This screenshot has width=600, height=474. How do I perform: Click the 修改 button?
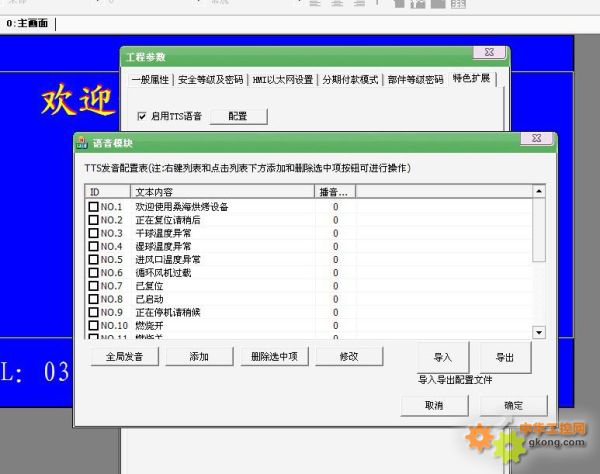click(x=348, y=356)
